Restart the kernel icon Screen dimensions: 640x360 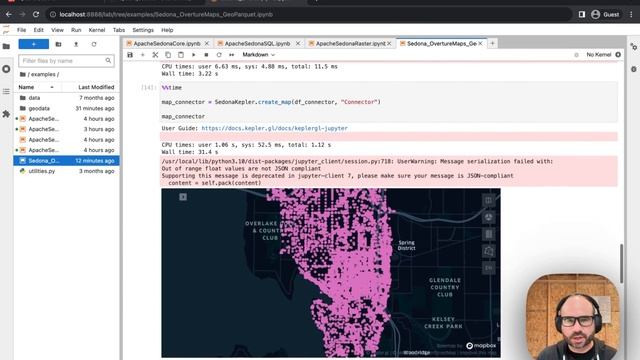click(219, 55)
